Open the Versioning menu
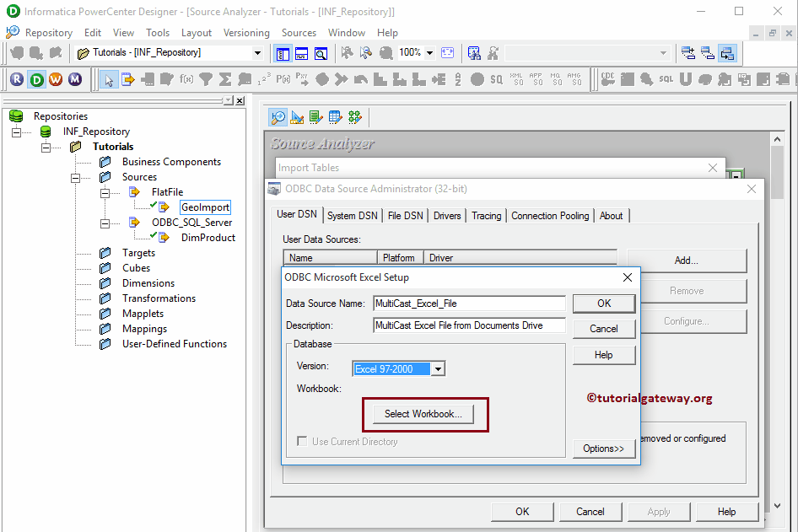The height and width of the screenshot is (532, 798). coord(246,33)
